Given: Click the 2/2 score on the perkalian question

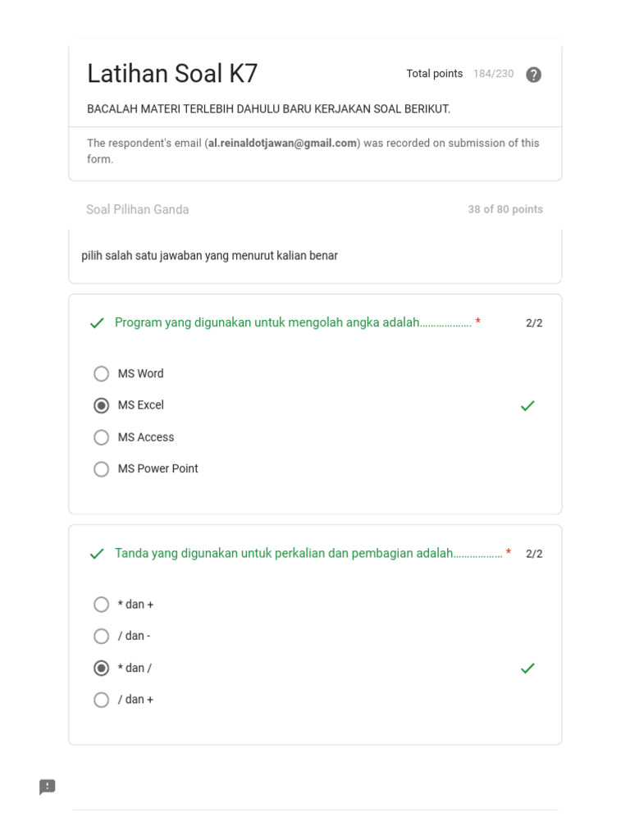Looking at the screenshot, I should tap(534, 554).
